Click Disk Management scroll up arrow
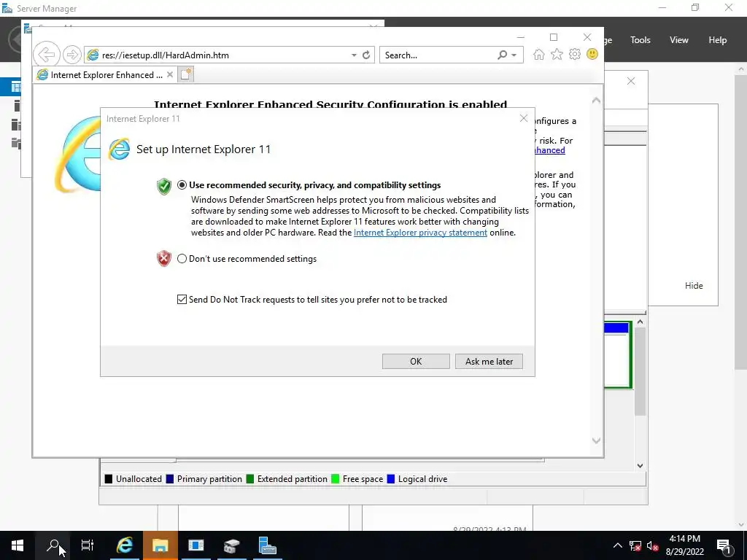Image resolution: width=747 pixels, height=560 pixels. 640,322
